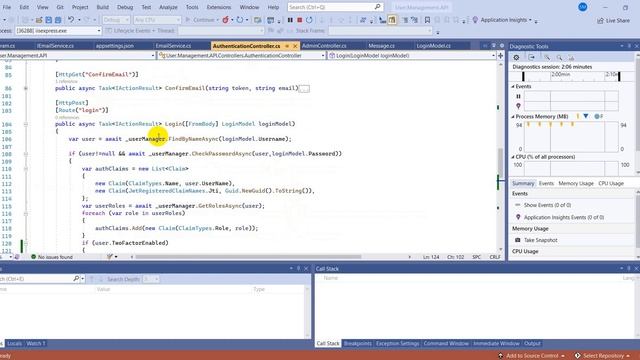Collapse the if block at line 108

pyautogui.click(x=26, y=154)
